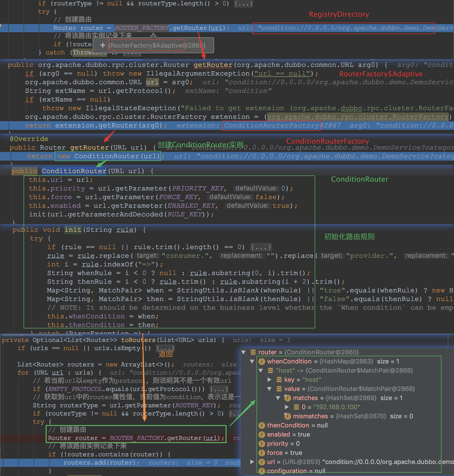Click routers.add(router) highlighted line
This screenshot has width=454, height=476.
coord(121,463)
